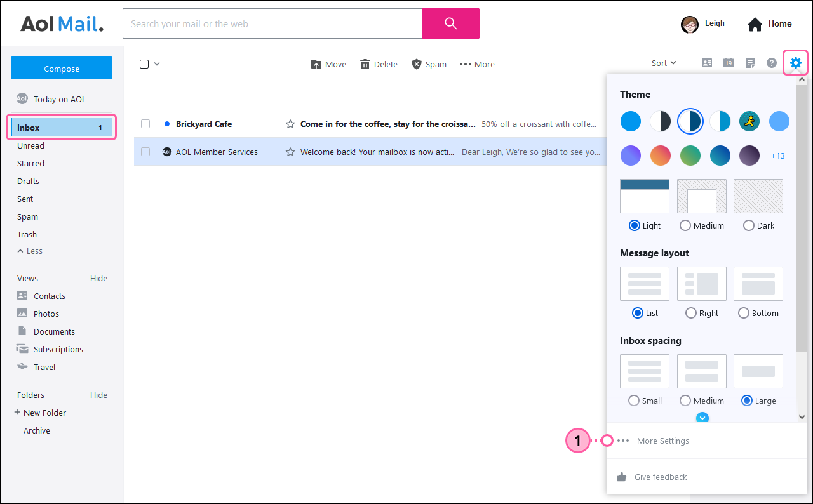Click the search mail input field

coord(272,23)
